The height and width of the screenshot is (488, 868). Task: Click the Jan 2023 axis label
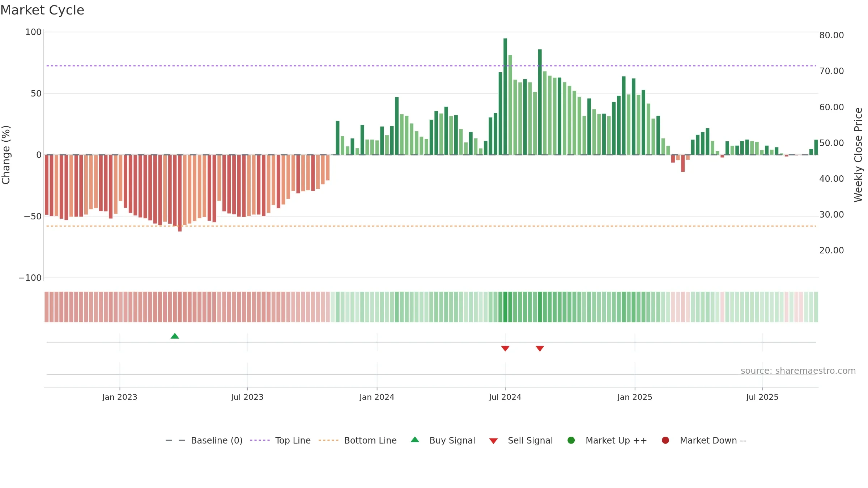pos(120,397)
